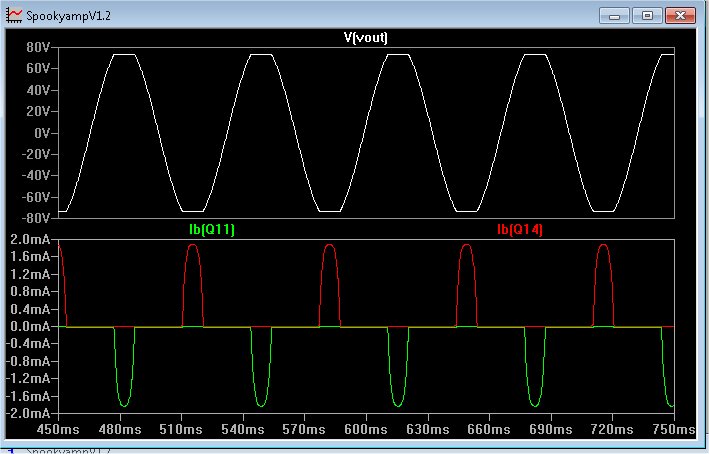
Task: Click the SpookyampV1.2 waveform window icon
Action: [x=14, y=15]
